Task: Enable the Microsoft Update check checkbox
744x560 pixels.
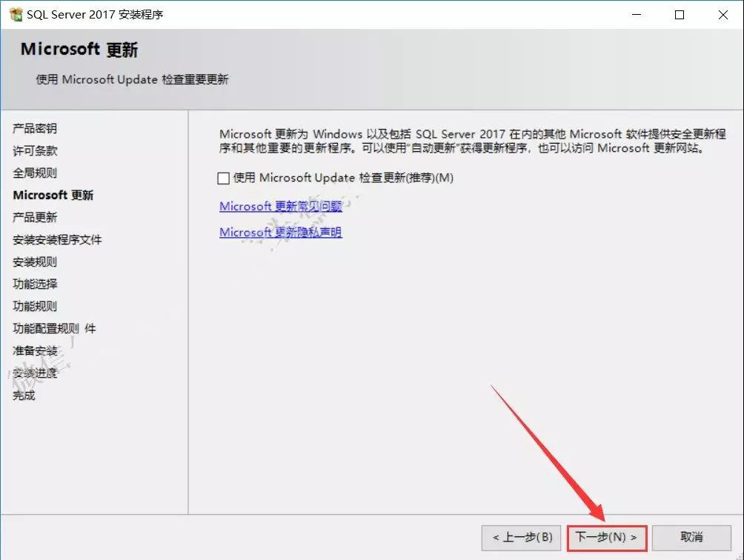Action: coord(224,179)
